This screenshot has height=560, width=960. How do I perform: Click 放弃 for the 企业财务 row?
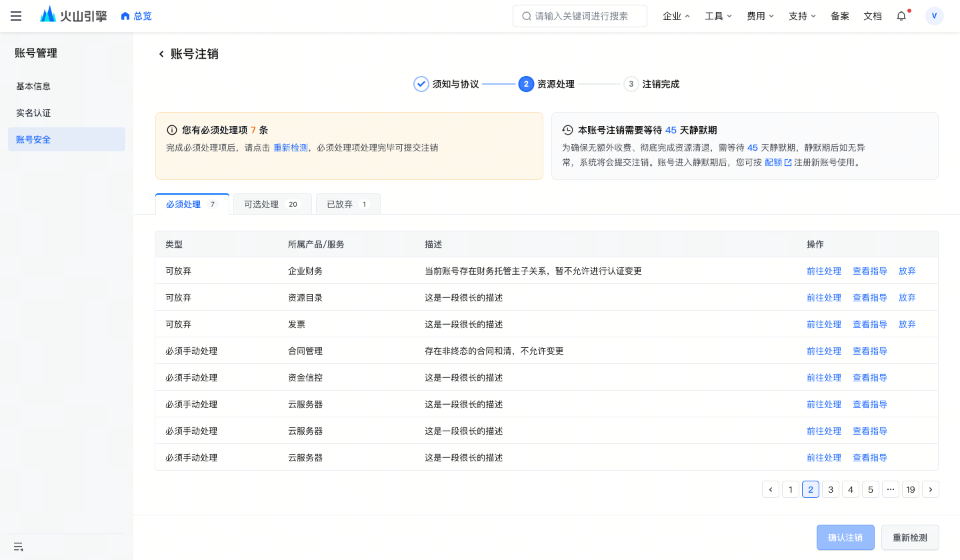pos(907,271)
